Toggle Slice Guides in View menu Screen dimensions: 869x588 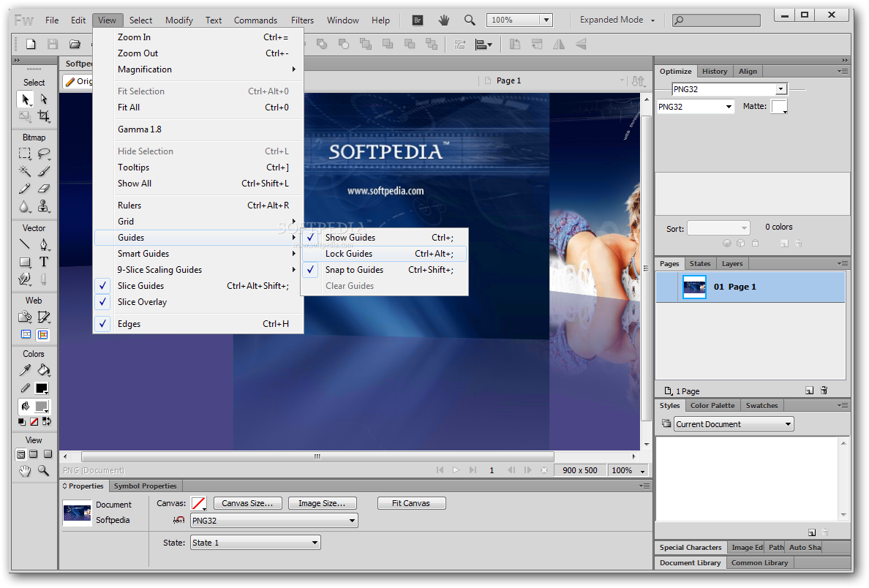coord(199,286)
